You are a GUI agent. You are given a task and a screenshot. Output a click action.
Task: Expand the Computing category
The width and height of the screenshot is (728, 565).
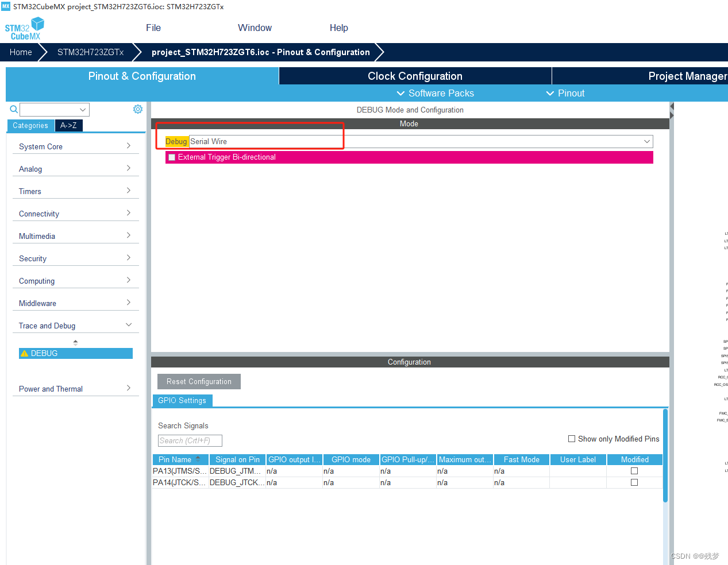point(75,281)
